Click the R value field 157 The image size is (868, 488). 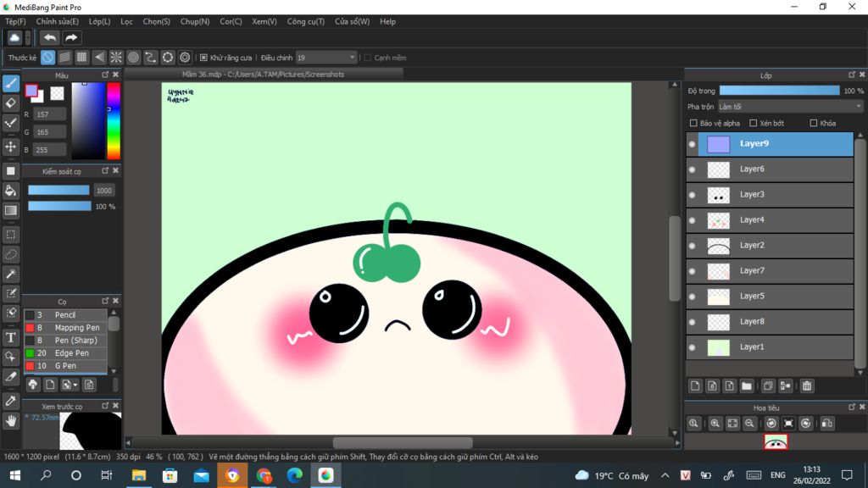[49, 114]
